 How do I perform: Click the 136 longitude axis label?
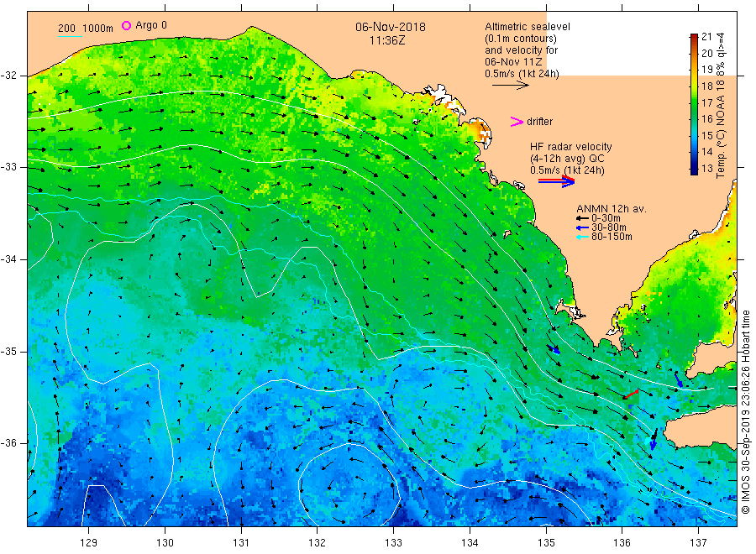point(622,543)
